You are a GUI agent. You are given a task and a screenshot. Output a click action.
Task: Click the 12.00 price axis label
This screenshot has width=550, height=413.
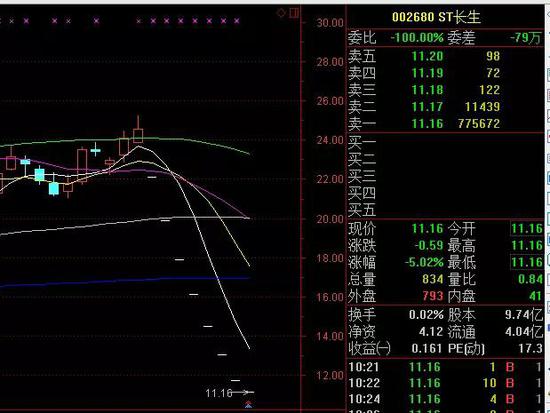(x=330, y=376)
